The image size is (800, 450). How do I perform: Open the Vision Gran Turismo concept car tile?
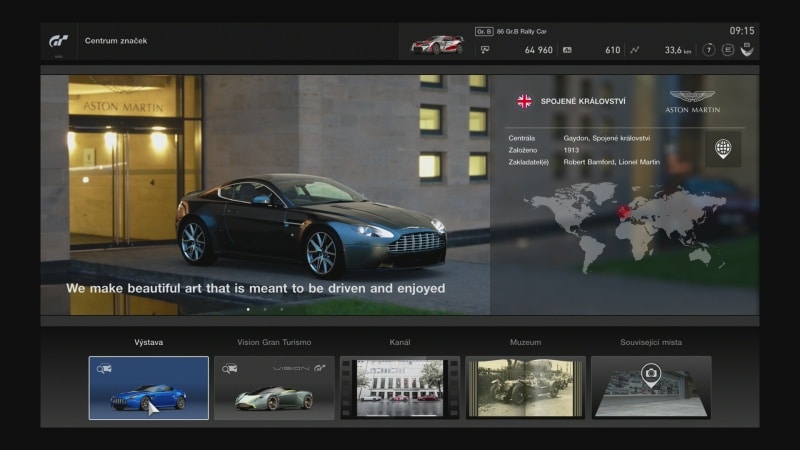pos(274,388)
